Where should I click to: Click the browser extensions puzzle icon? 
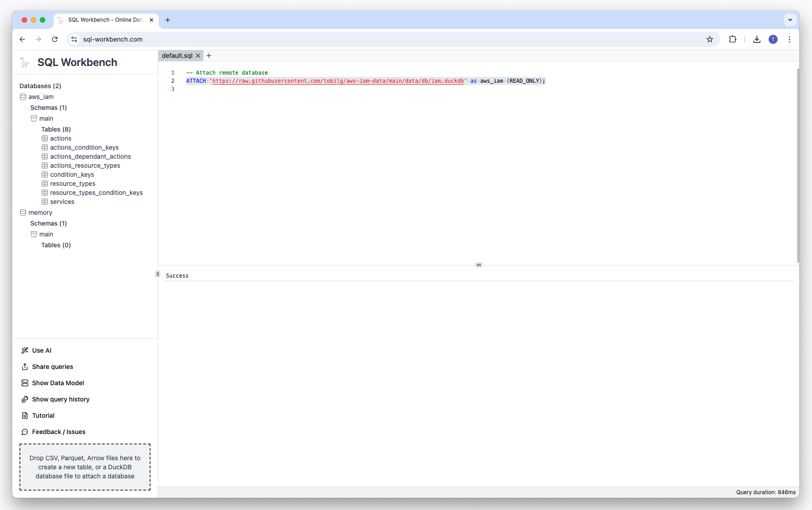click(x=732, y=39)
